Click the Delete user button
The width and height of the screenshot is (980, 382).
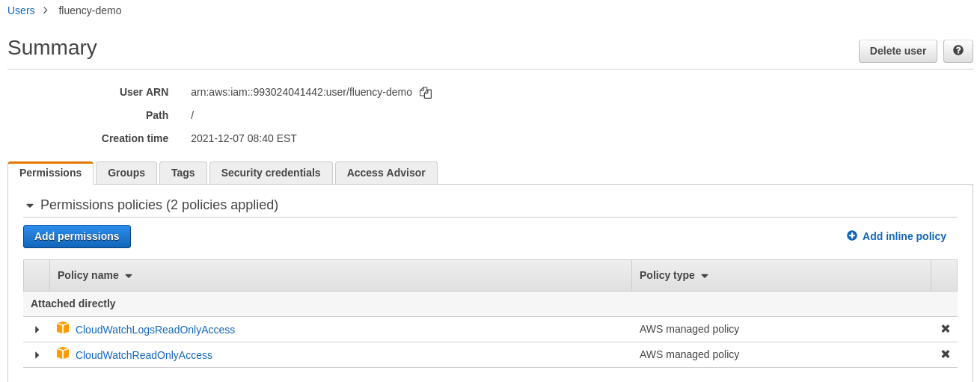(898, 51)
